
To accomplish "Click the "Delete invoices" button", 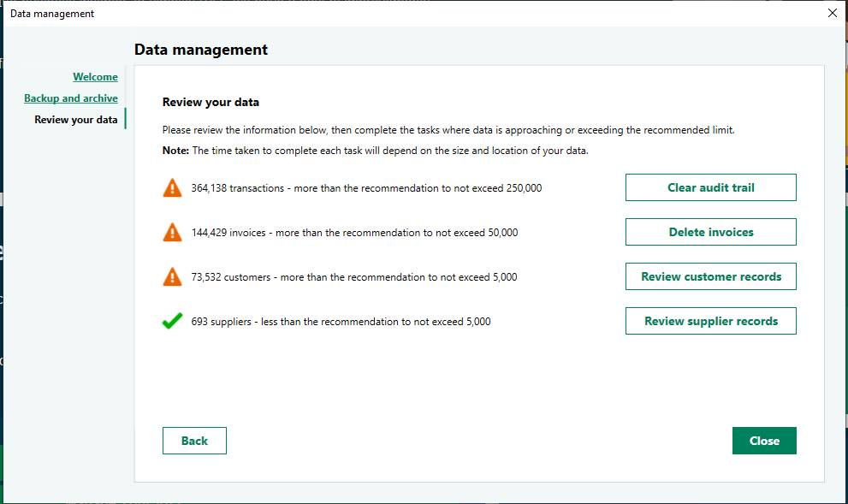I will pyautogui.click(x=710, y=231).
